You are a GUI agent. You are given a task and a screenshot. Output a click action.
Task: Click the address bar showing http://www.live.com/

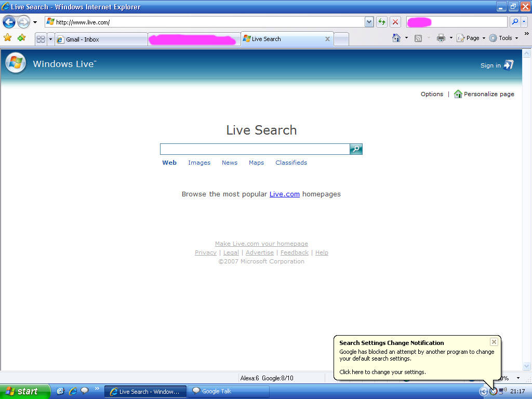tap(205, 22)
